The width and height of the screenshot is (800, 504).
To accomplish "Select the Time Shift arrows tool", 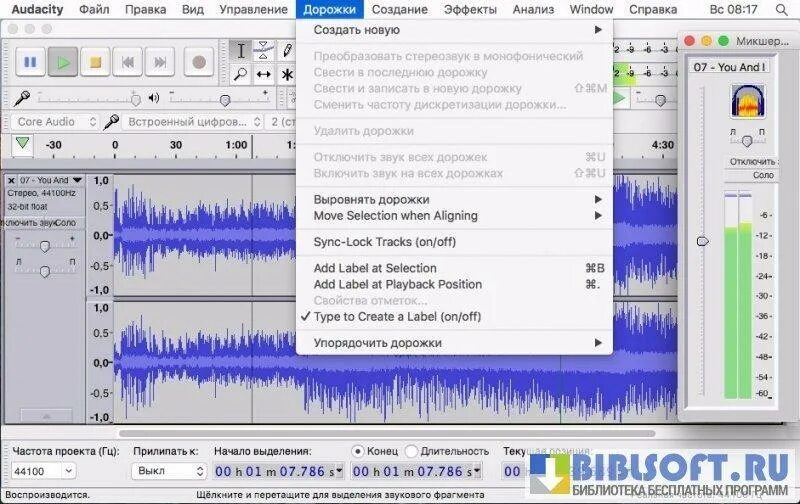I will 263,74.
